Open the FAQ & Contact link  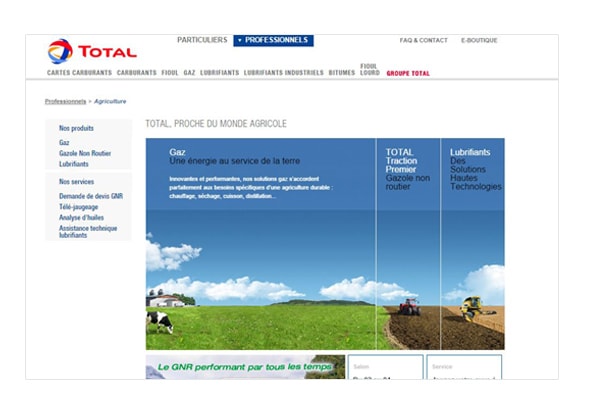click(x=423, y=41)
